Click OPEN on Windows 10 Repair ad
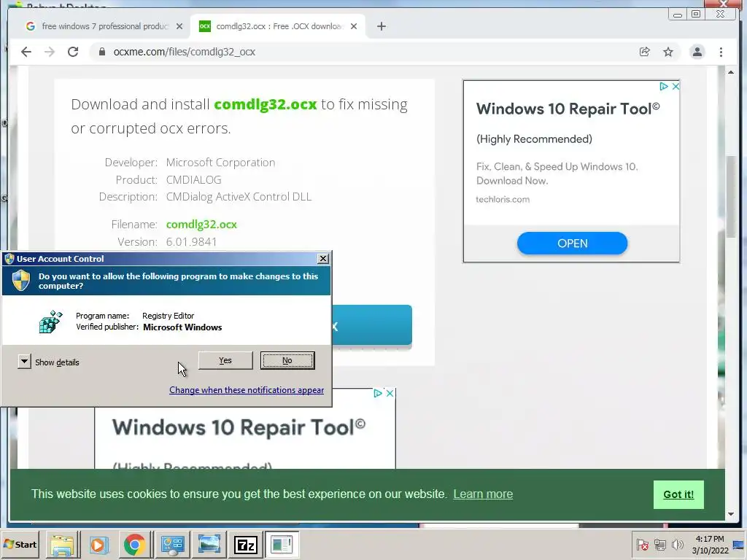Viewport: 747px width, 560px height. click(572, 244)
